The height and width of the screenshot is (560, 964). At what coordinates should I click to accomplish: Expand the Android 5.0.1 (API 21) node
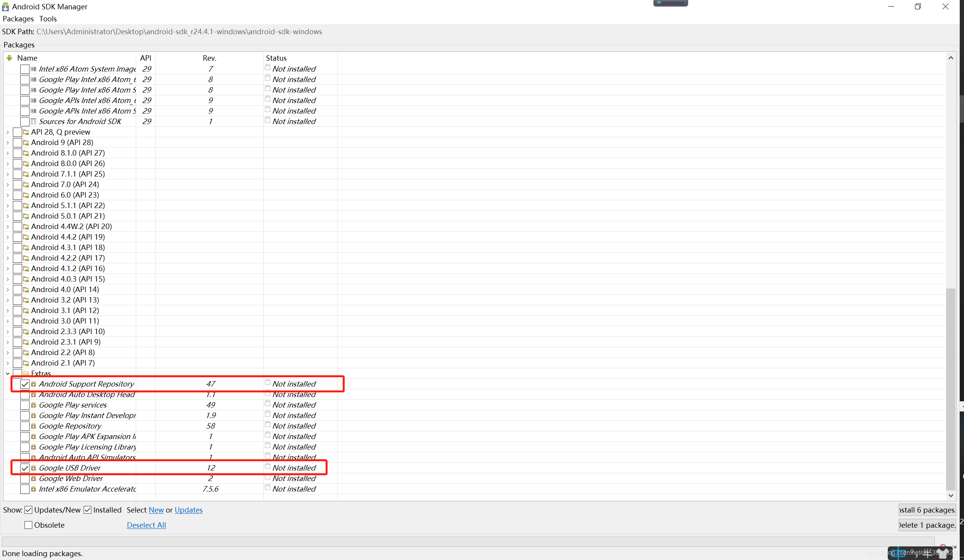7,216
